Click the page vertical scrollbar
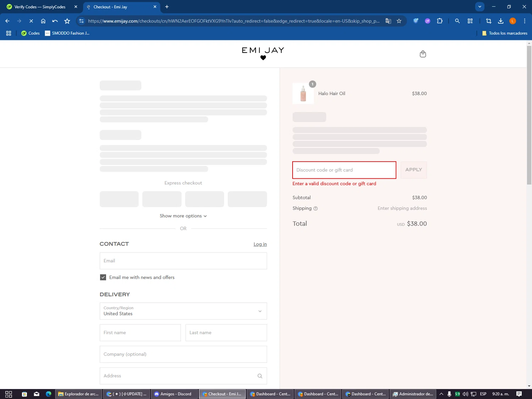The image size is (532, 399). tap(529, 115)
